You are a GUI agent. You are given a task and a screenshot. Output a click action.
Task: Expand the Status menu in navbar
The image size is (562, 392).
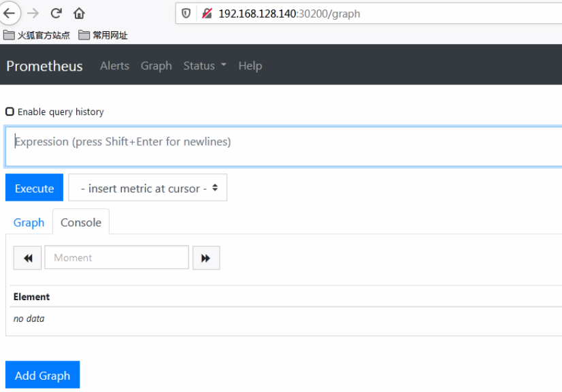(x=205, y=65)
